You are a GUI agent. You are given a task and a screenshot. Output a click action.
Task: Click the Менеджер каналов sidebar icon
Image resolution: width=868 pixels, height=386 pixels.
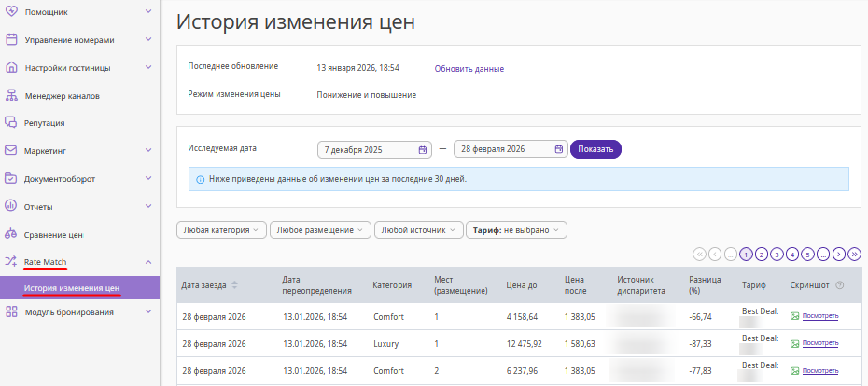(11, 95)
